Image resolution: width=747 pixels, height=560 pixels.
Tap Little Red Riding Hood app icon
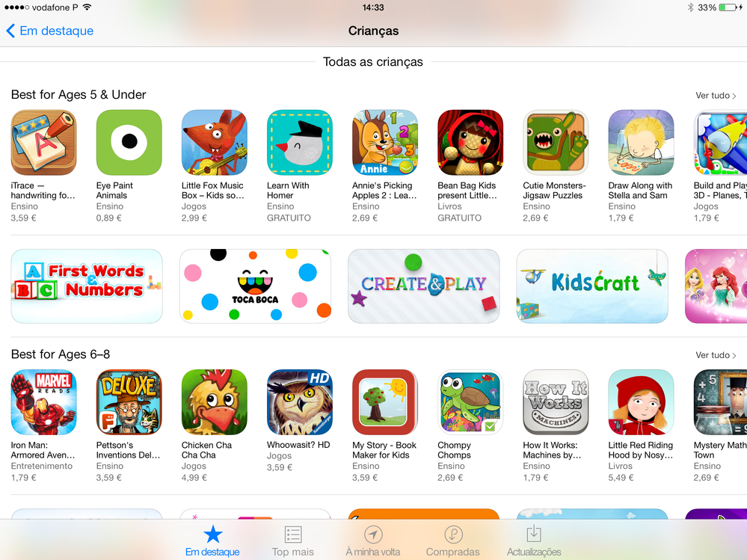click(x=641, y=402)
